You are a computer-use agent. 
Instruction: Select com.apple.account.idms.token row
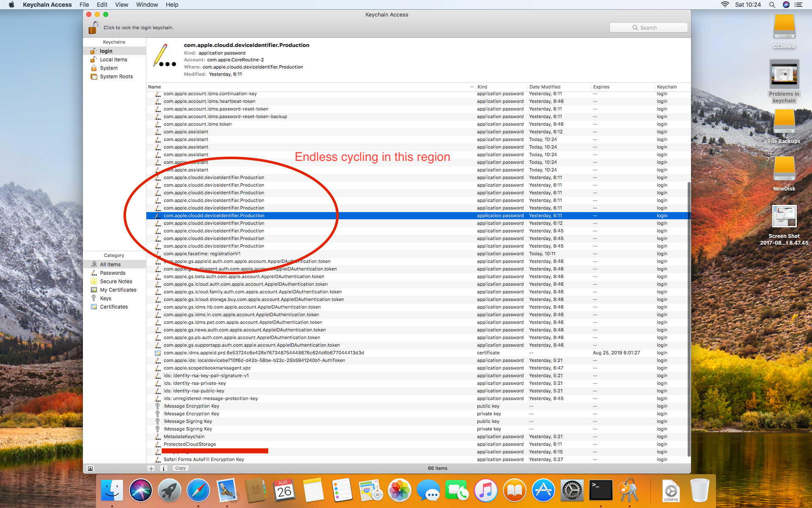(x=418, y=124)
